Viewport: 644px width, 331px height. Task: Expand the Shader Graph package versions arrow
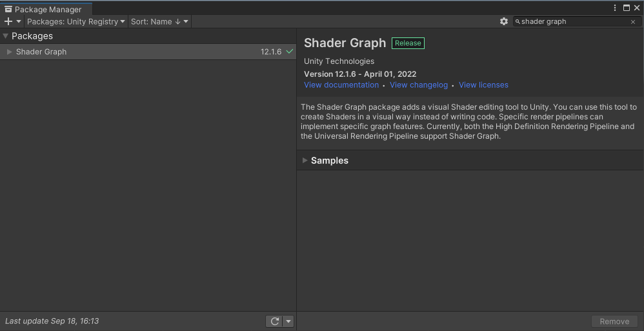click(x=10, y=52)
